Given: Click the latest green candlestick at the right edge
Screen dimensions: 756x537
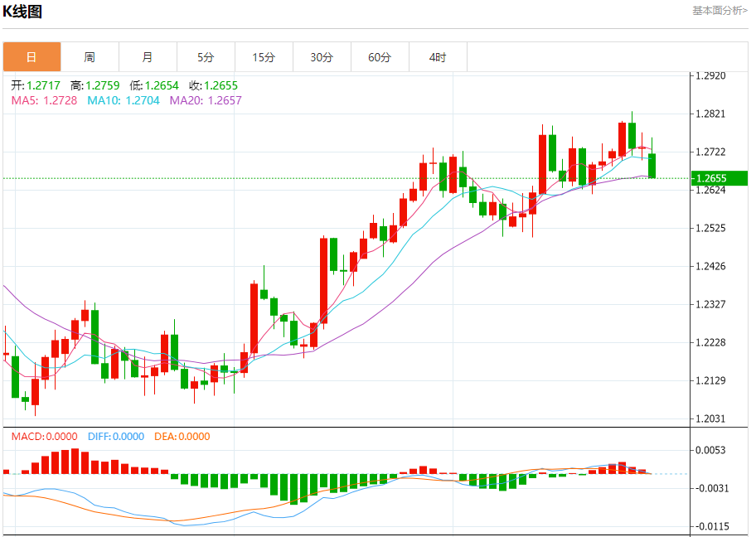Looking at the screenshot, I should pos(652,166).
